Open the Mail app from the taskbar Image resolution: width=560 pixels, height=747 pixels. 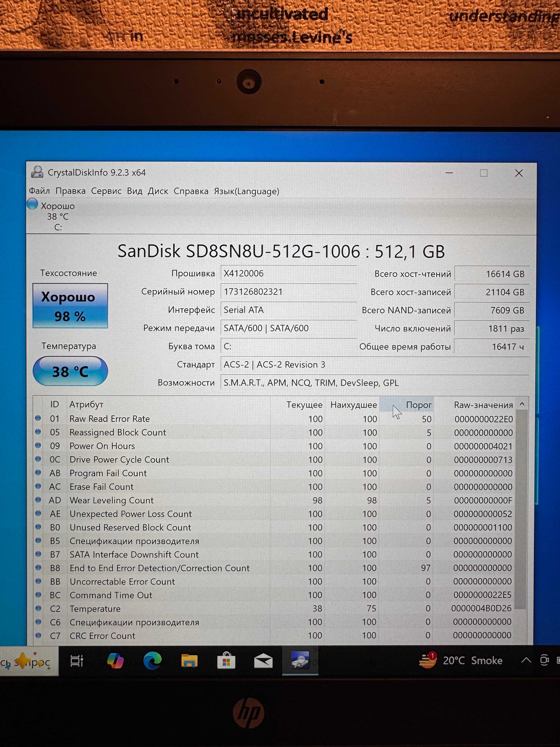263,661
